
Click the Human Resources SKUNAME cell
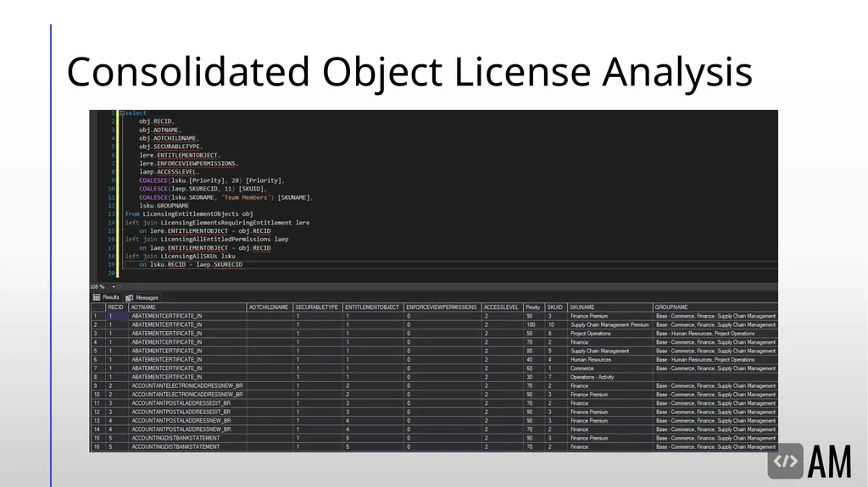(609, 360)
